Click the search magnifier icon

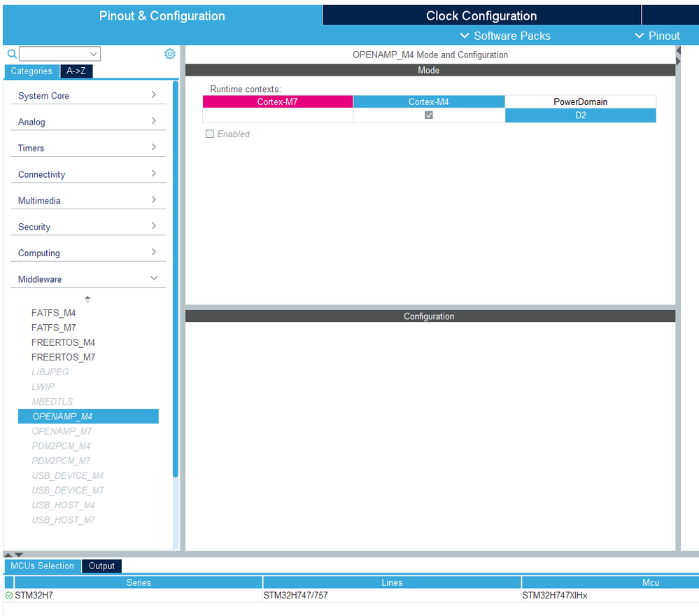(x=12, y=54)
